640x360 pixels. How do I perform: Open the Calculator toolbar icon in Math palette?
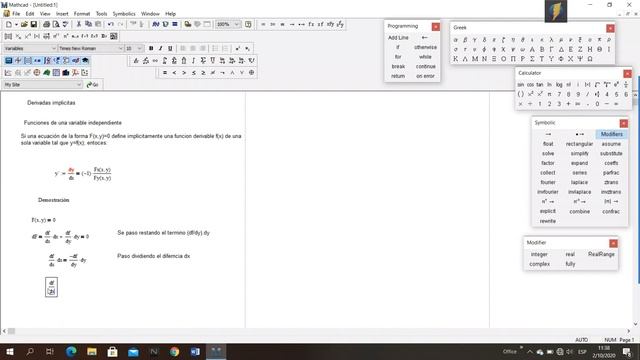coord(9,60)
